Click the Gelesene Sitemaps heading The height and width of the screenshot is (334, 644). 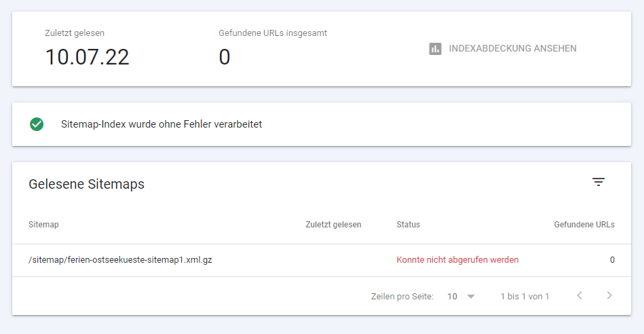[x=87, y=184]
